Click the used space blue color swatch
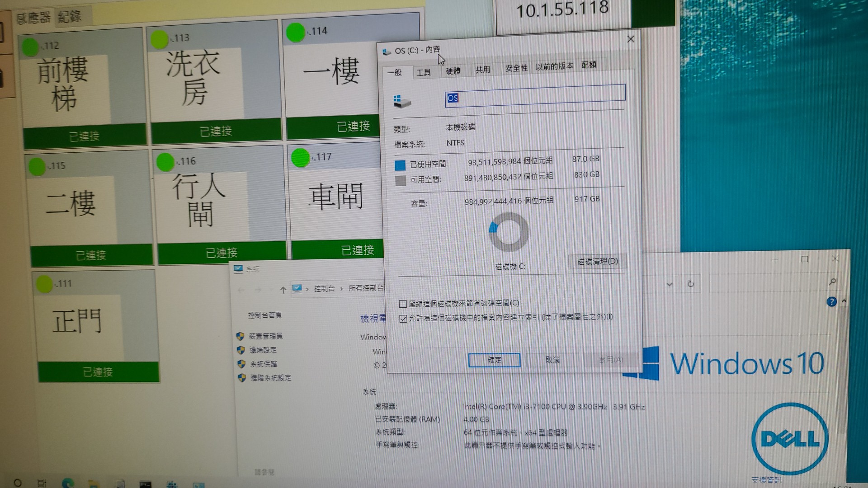Viewport: 868px width, 488px height. [400, 165]
